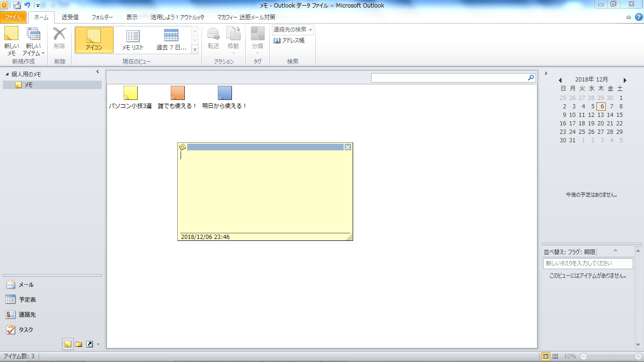Toggle the normal view button in status bar
The width and height of the screenshot is (644, 362).
tap(545, 356)
